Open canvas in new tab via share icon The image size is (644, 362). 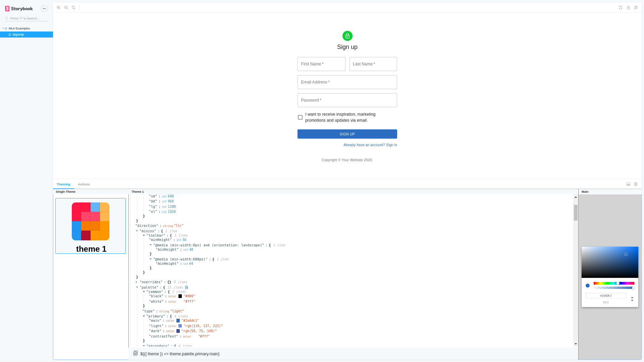(629, 7)
